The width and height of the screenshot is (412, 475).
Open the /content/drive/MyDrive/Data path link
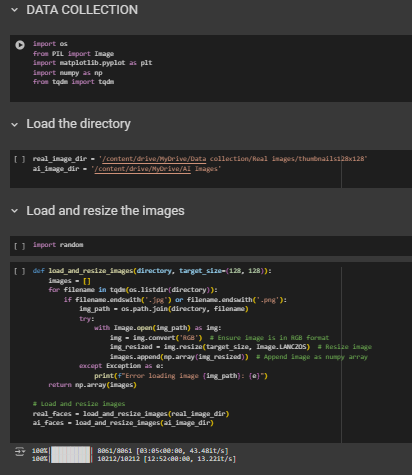pyautogui.click(x=154, y=159)
